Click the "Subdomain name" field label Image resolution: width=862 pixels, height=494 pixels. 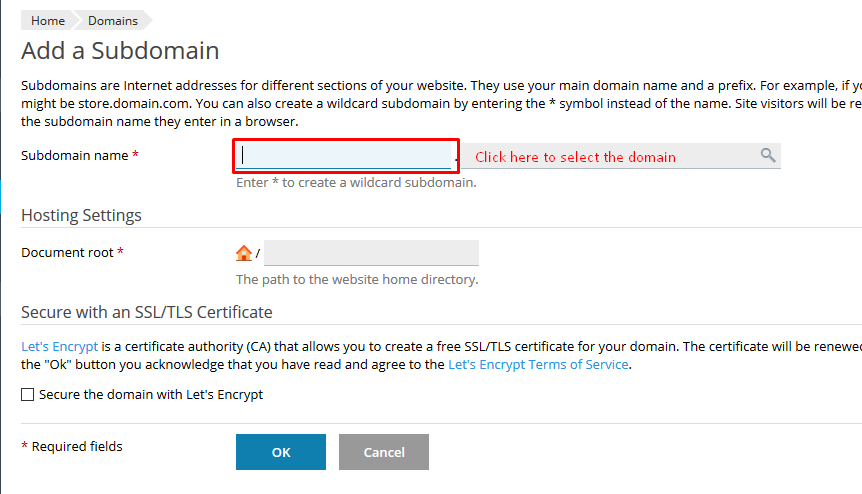click(75, 156)
